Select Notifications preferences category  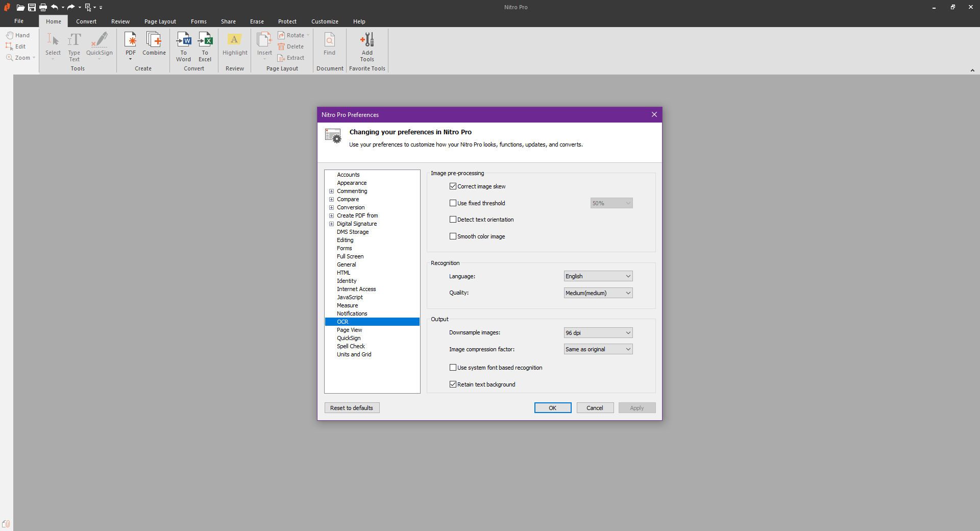coord(352,313)
